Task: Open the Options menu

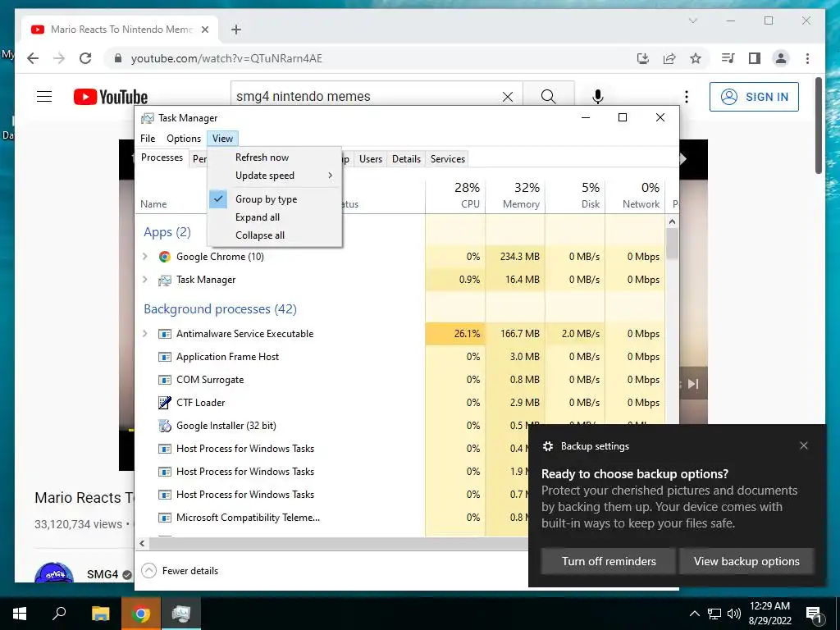Action: click(x=183, y=139)
